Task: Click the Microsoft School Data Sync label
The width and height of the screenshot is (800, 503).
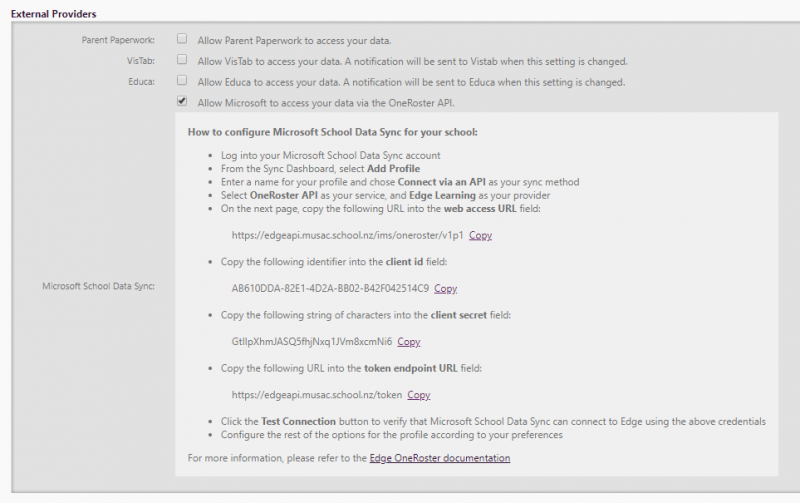Action: click(98, 286)
